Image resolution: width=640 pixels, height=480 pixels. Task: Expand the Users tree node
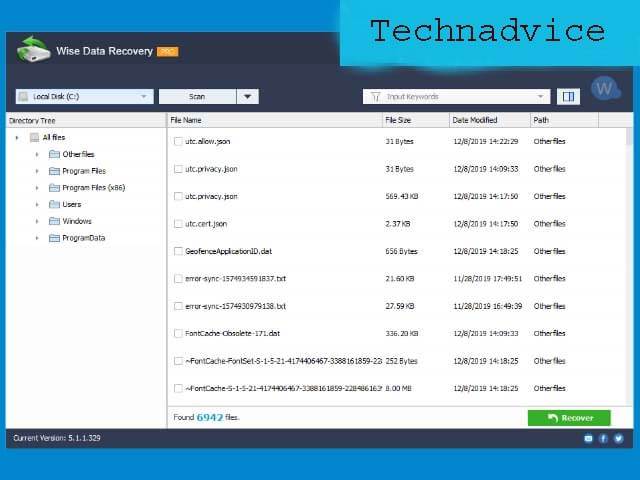click(x=37, y=204)
